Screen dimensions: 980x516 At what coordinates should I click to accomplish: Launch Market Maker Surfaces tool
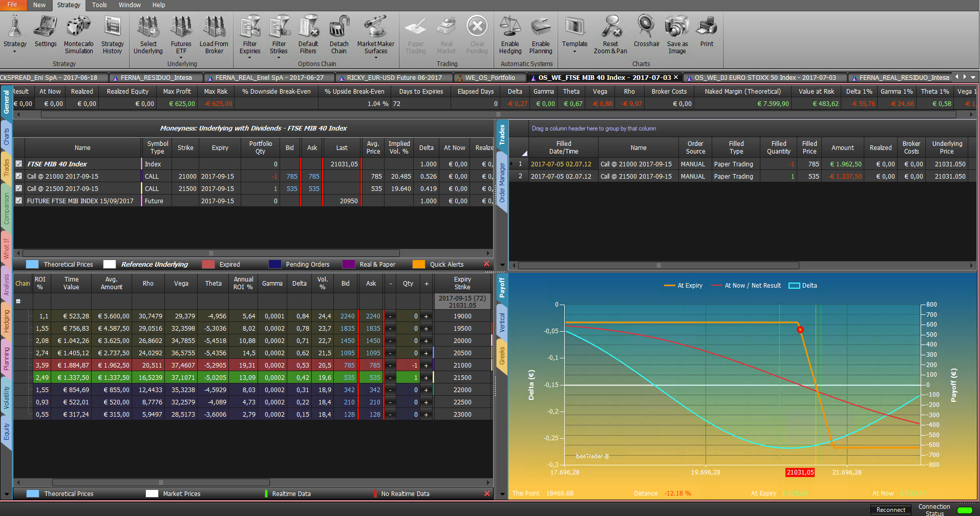click(x=376, y=34)
